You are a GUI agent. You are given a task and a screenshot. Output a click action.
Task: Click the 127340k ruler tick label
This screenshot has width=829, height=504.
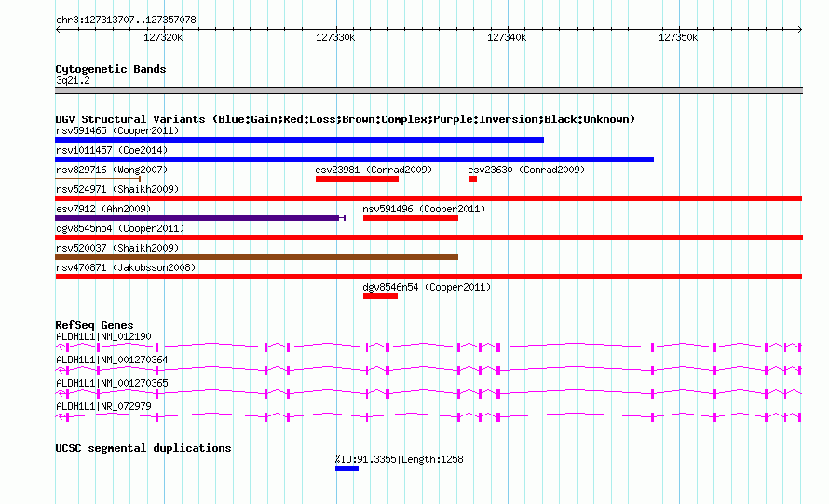(507, 37)
